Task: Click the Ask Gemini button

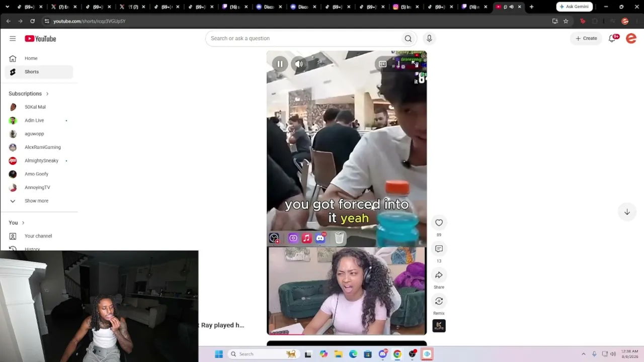Action: pos(574,7)
